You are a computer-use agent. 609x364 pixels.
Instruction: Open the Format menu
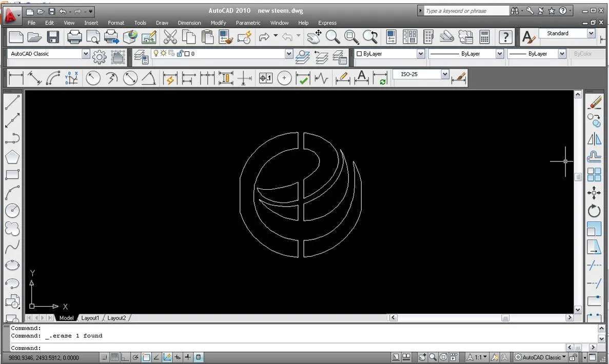[116, 23]
